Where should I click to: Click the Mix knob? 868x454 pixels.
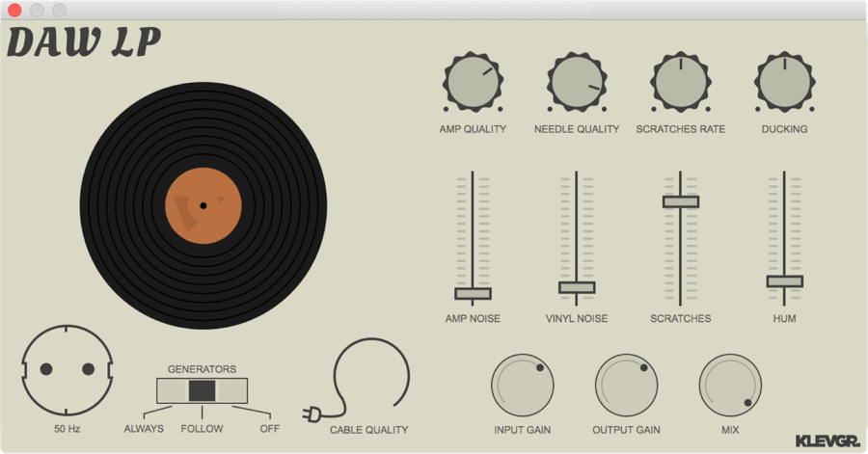click(730, 386)
